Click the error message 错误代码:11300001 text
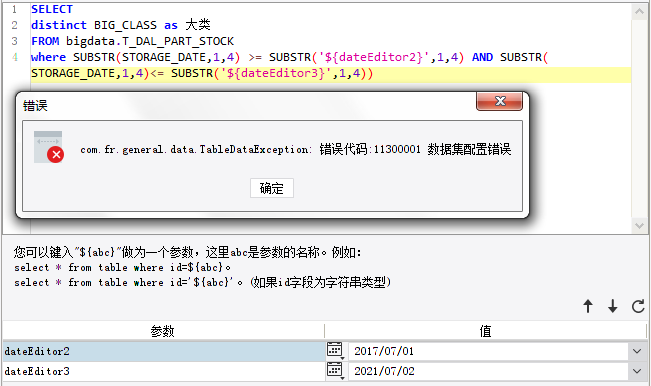651x386 pixels. click(370, 149)
